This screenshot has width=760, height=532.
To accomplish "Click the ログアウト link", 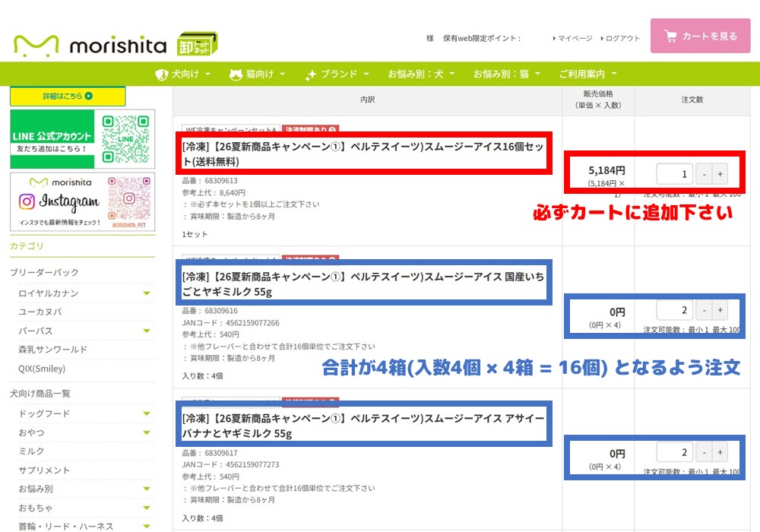I will (620, 38).
